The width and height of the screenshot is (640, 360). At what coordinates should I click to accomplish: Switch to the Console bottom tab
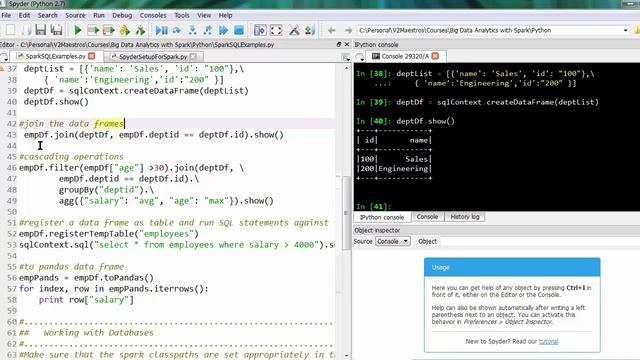click(x=427, y=217)
